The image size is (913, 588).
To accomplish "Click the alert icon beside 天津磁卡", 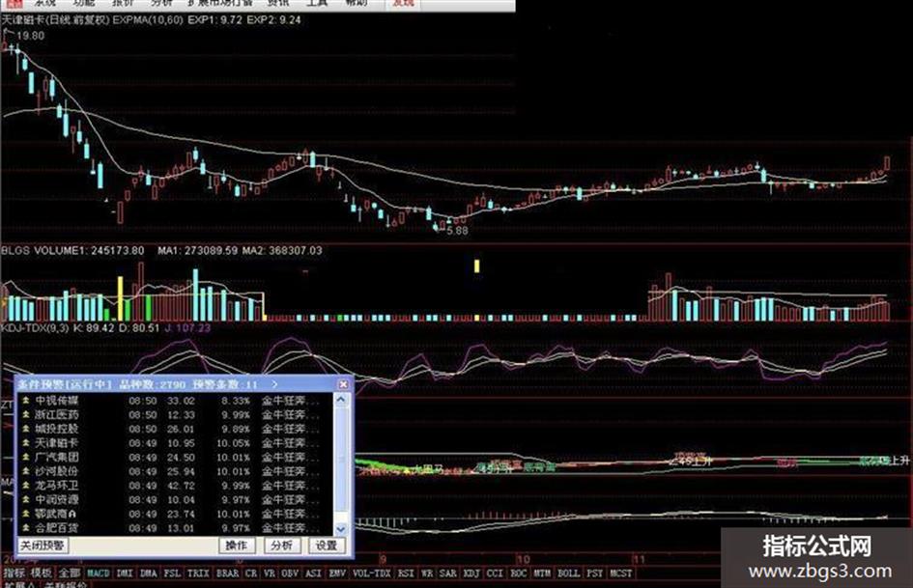I will pyautogui.click(x=26, y=443).
